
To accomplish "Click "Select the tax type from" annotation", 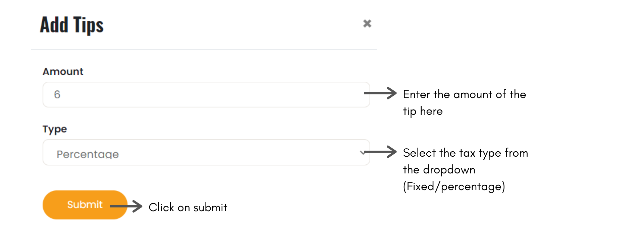I will (465, 153).
